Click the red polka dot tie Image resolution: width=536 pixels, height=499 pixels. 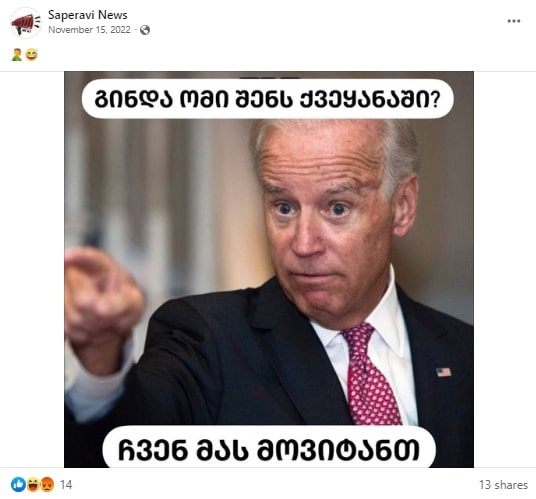(371, 374)
